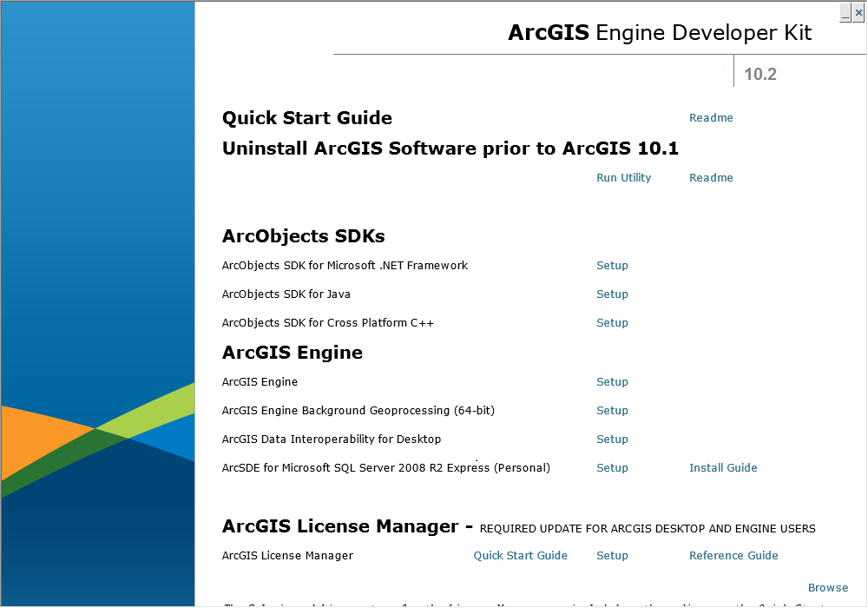Screen dimensions: 868x608
Task: Open the Readme for the uninstall utility
Action: tap(711, 177)
